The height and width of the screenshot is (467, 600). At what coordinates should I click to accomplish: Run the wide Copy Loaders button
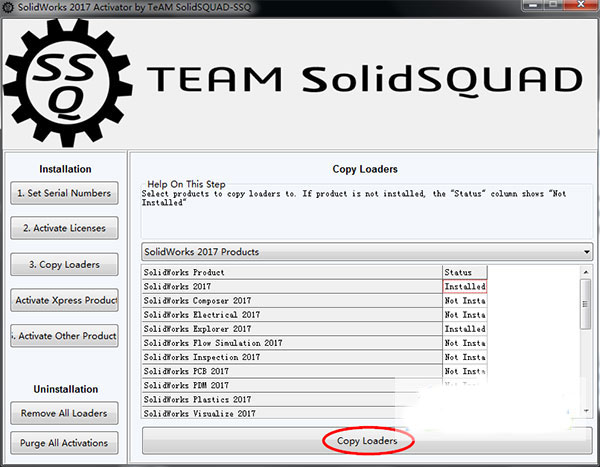coord(367,441)
